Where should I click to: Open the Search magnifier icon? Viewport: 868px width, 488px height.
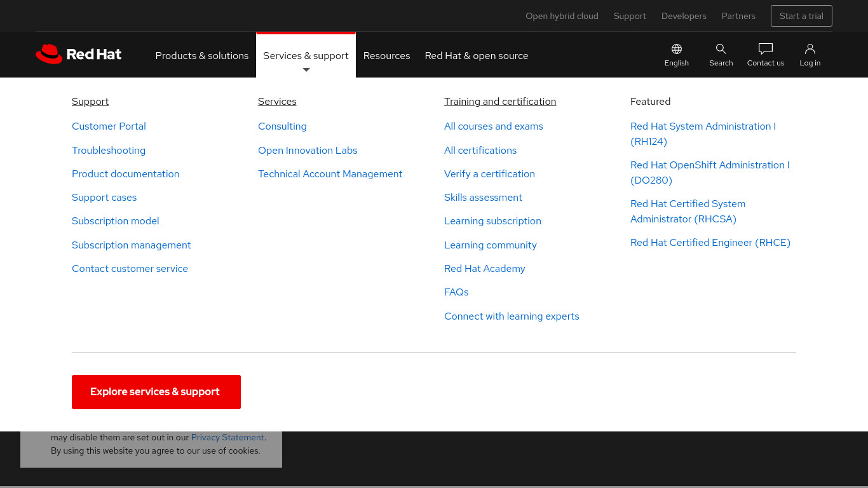pyautogui.click(x=721, y=49)
